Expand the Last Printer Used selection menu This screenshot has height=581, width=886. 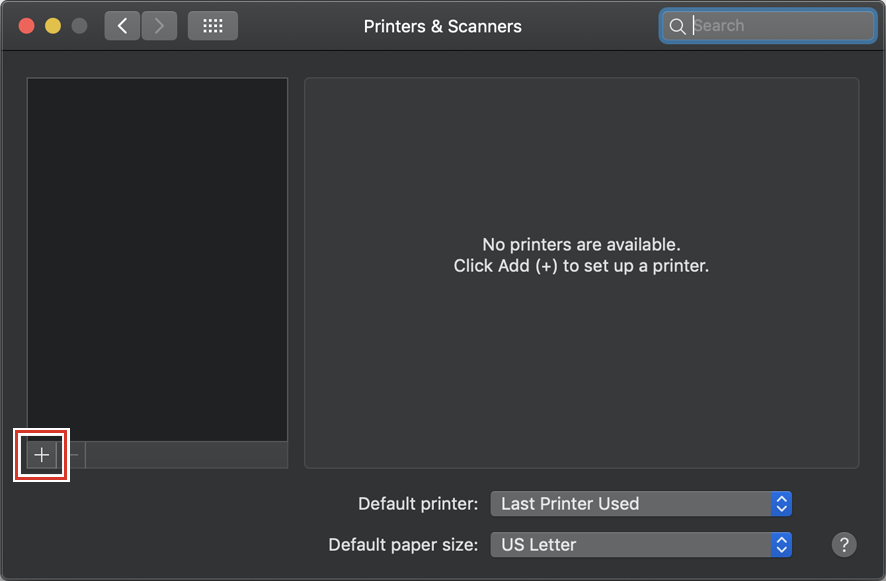pyautogui.click(x=640, y=504)
